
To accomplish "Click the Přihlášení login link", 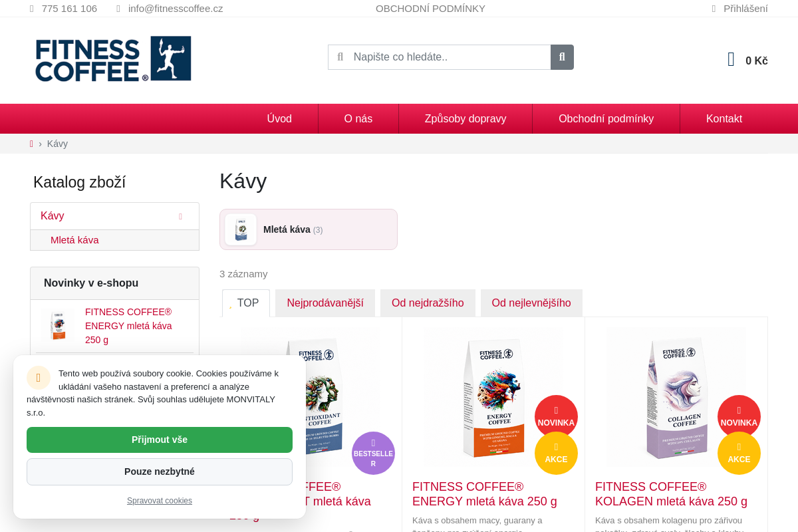I will point(745,9).
